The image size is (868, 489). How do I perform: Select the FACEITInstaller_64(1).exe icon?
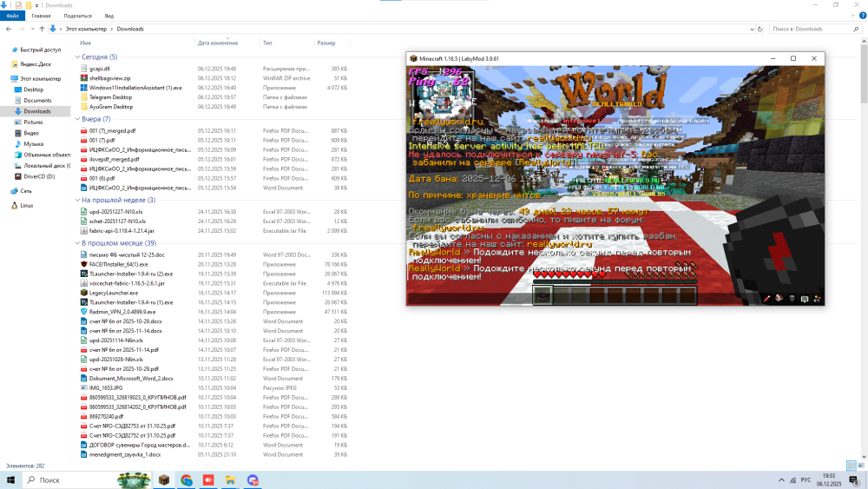coord(83,264)
